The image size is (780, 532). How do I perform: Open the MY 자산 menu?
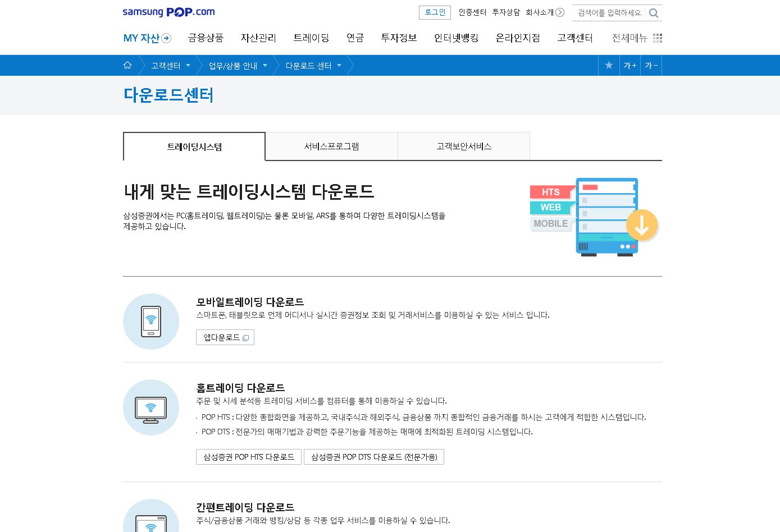pos(147,38)
